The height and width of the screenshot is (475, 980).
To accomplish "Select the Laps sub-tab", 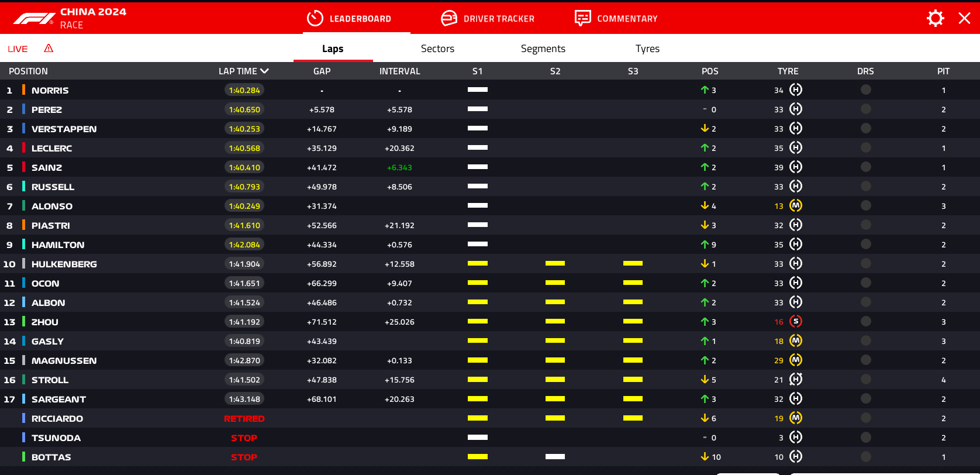I will 333,49.
